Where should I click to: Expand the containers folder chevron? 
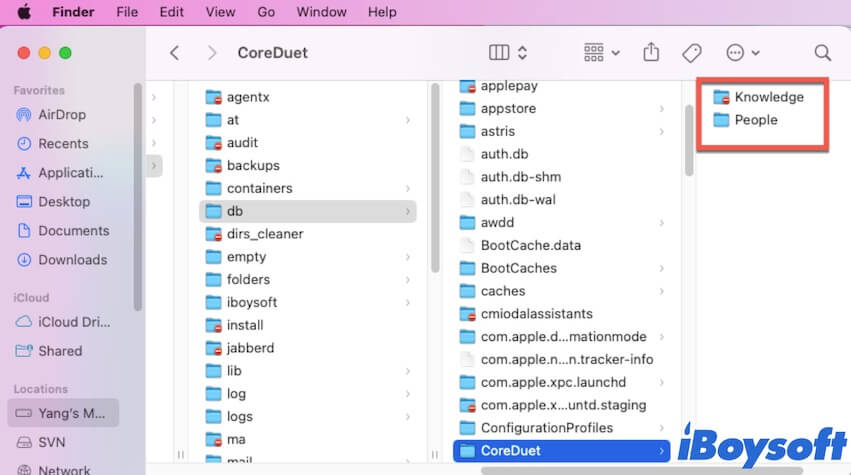[408, 188]
